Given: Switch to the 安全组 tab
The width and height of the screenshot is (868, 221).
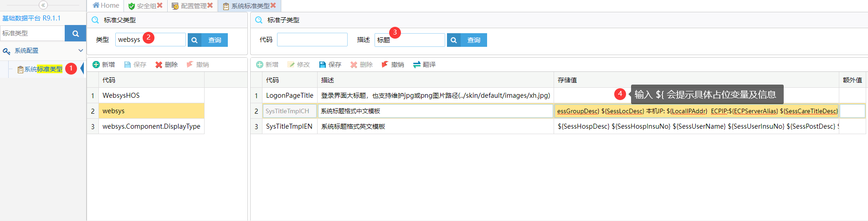Looking at the screenshot, I should pos(142,6).
